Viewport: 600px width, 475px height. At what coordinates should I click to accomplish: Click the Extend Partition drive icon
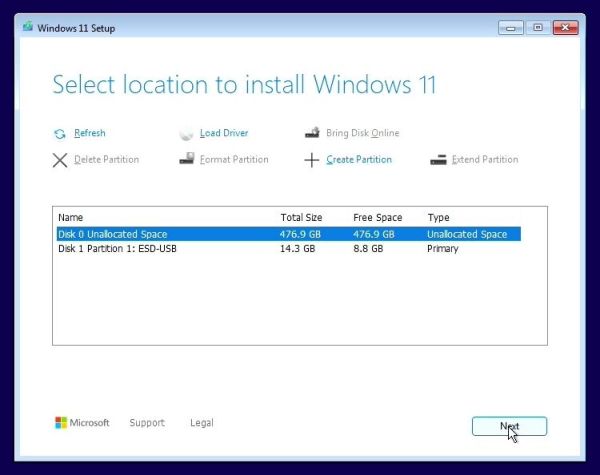(438, 160)
